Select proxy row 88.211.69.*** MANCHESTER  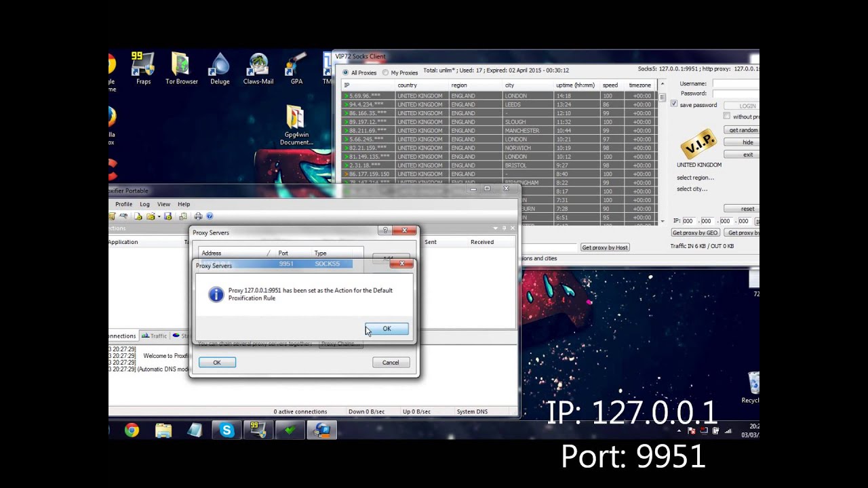[498, 130]
